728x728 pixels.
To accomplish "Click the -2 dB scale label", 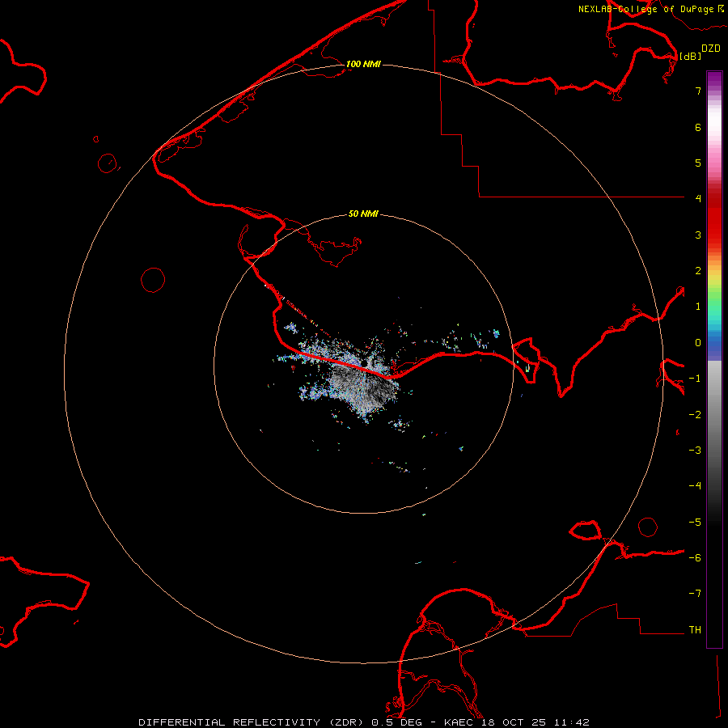I will 695,415.
